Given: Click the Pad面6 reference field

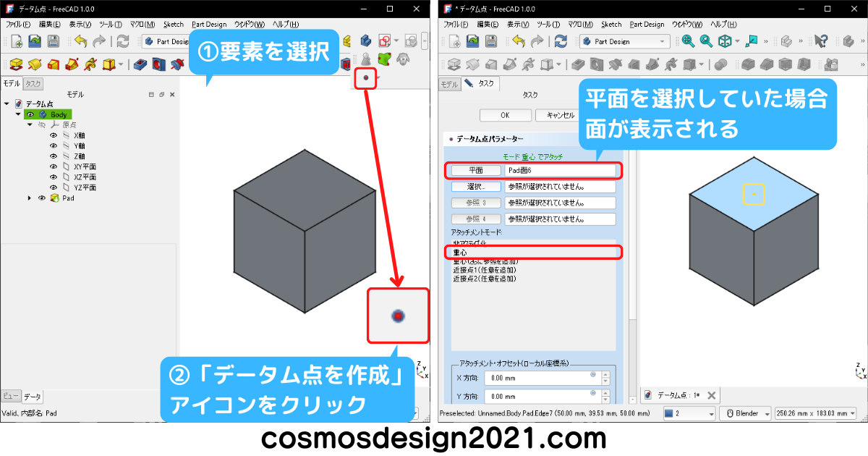Looking at the screenshot, I should point(561,171).
